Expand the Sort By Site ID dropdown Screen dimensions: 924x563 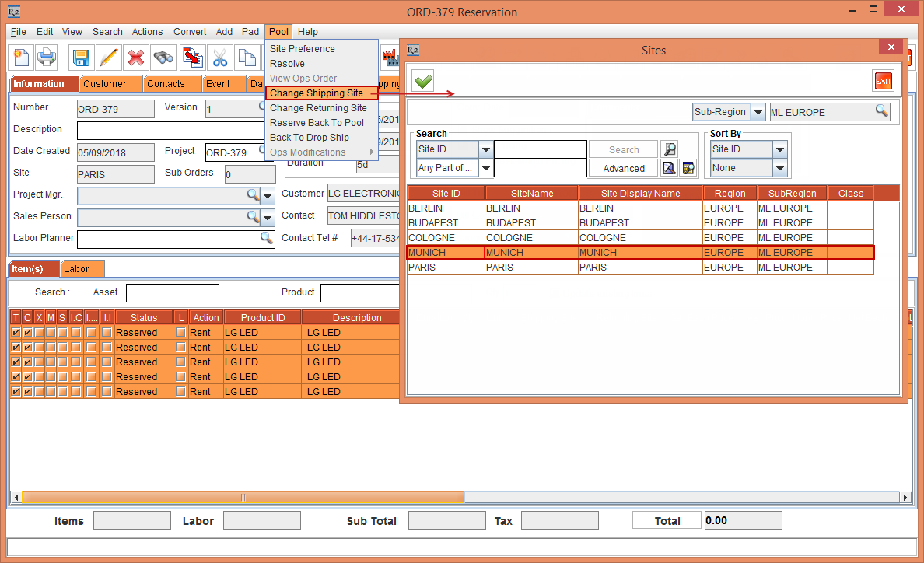(x=779, y=149)
